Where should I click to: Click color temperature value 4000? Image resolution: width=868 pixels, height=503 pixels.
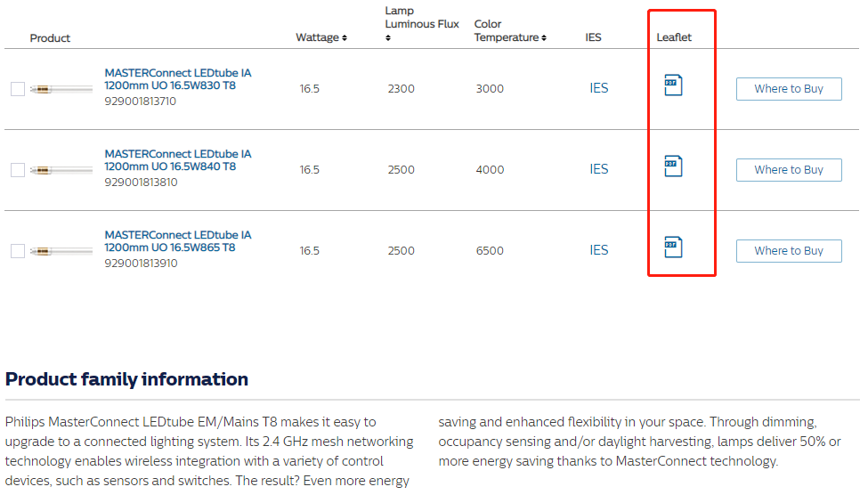[x=490, y=170]
